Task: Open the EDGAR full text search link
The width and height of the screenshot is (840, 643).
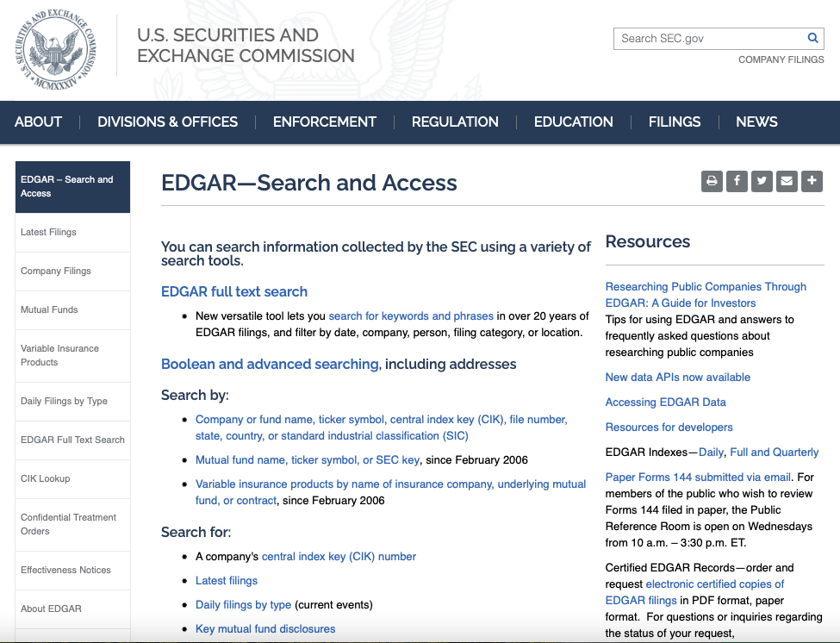Action: point(233,291)
